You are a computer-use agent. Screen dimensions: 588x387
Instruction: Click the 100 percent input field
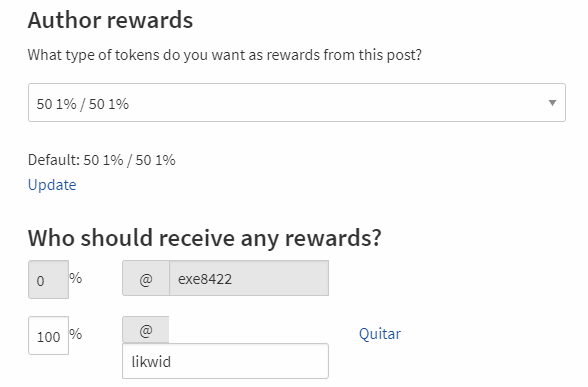[x=48, y=336]
